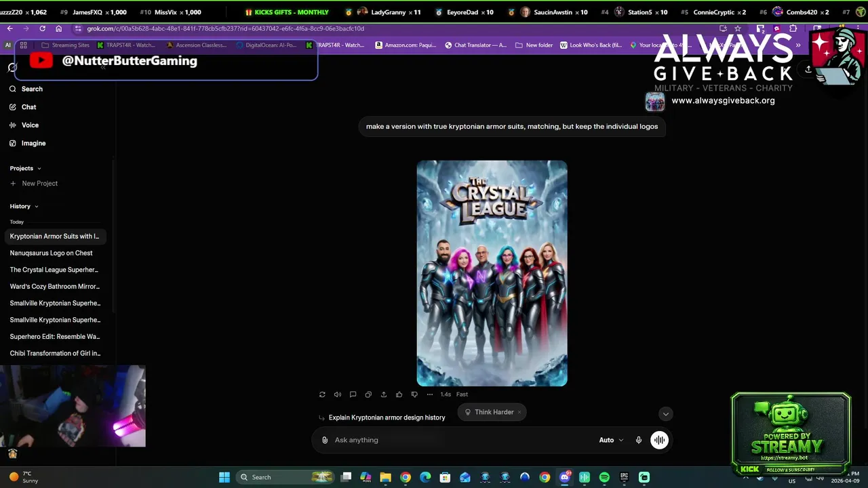The image size is (868, 488).
Task: Dismiss the Think Harder suggestion chip
Action: 519,412
